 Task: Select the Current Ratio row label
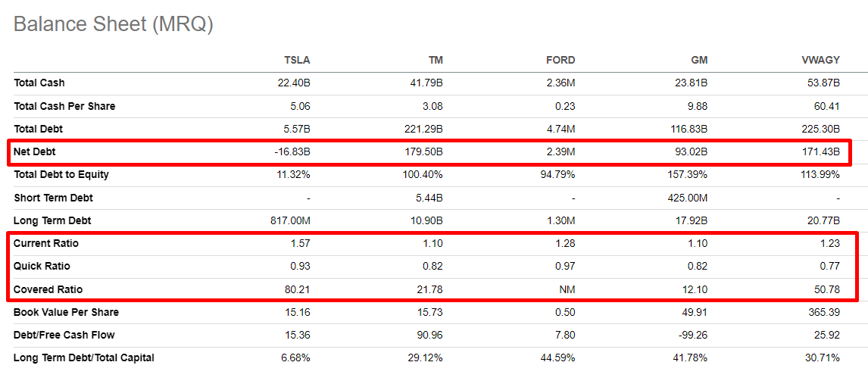tap(46, 243)
